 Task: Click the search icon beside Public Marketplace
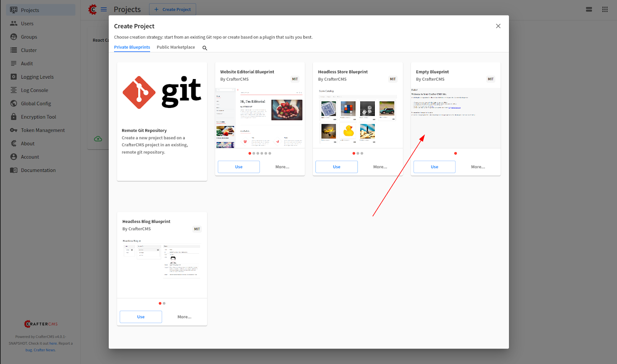pyautogui.click(x=205, y=48)
